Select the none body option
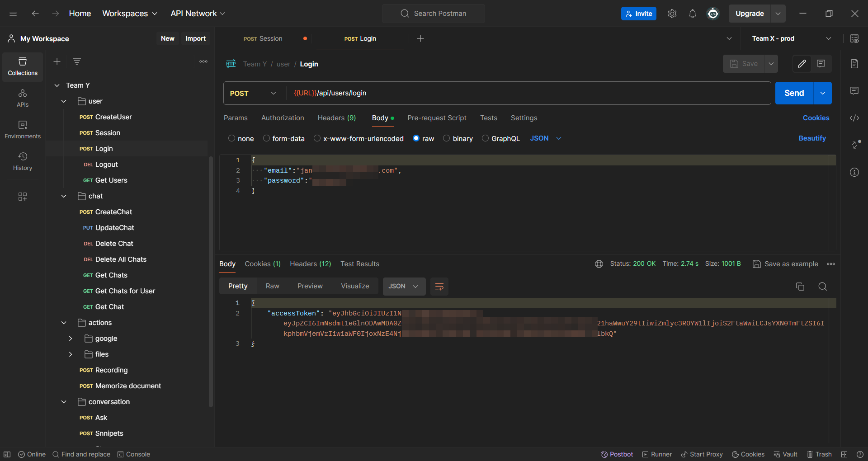Image resolution: width=868 pixels, height=461 pixels. tap(232, 138)
